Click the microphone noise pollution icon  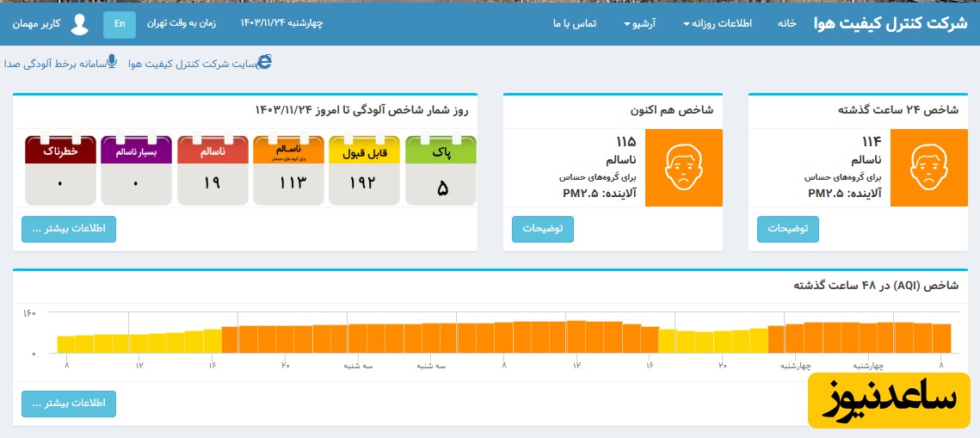click(112, 62)
